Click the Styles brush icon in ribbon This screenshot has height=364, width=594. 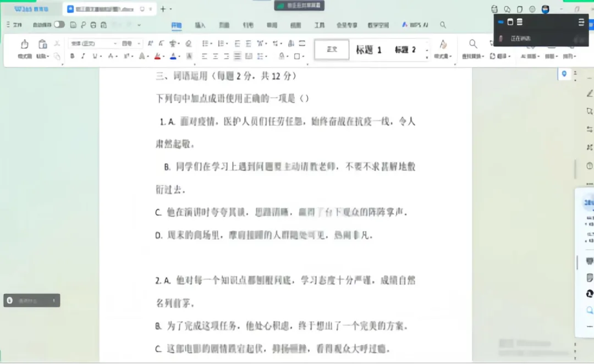click(x=443, y=45)
